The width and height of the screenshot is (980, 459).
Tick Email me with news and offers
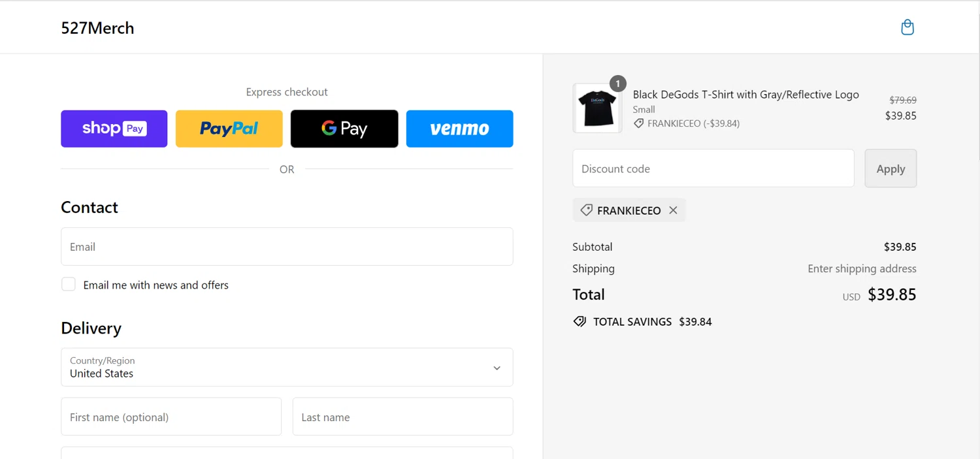pyautogui.click(x=69, y=284)
